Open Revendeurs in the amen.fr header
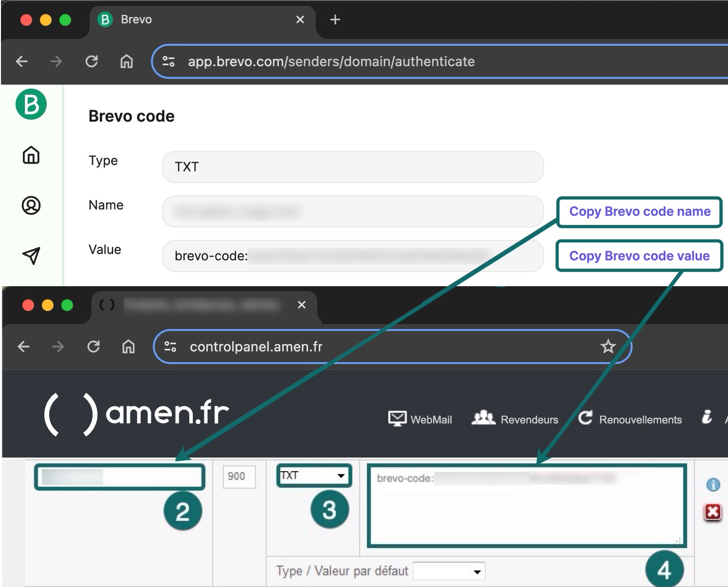The height and width of the screenshot is (587, 728). [515, 419]
